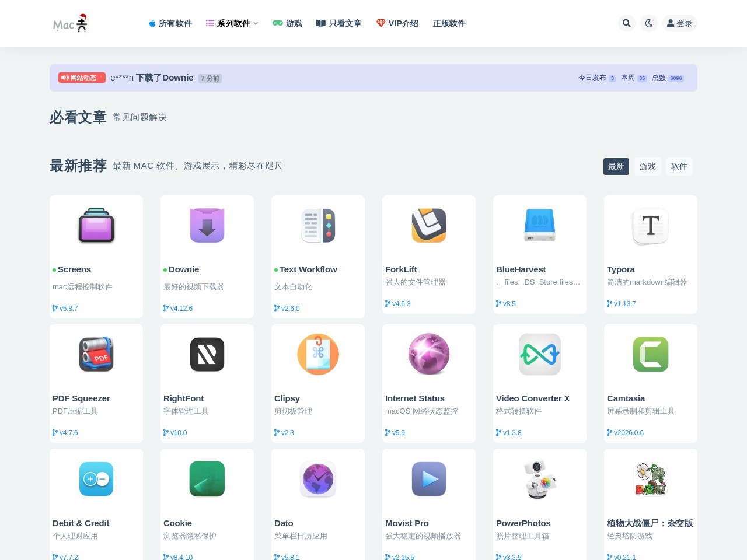Open the Screens app icon
Image resolution: width=747 pixels, height=560 pixels.
[96, 225]
